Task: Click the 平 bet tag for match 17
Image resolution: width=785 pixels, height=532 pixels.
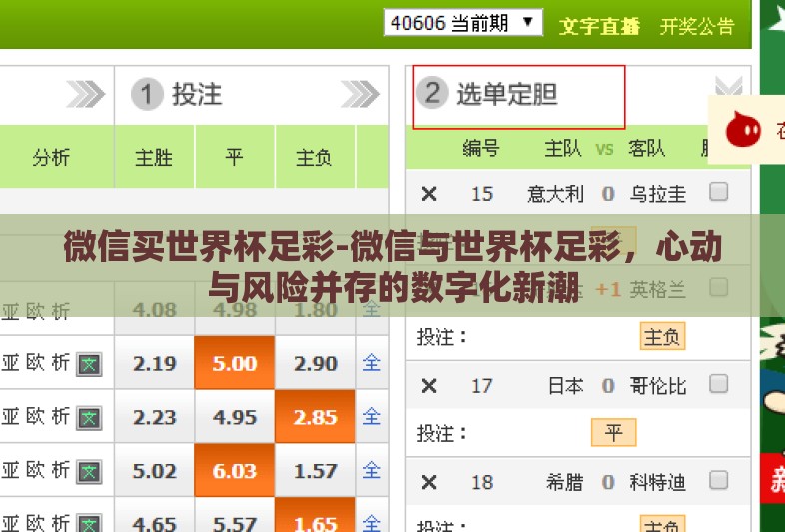Action: click(x=614, y=432)
